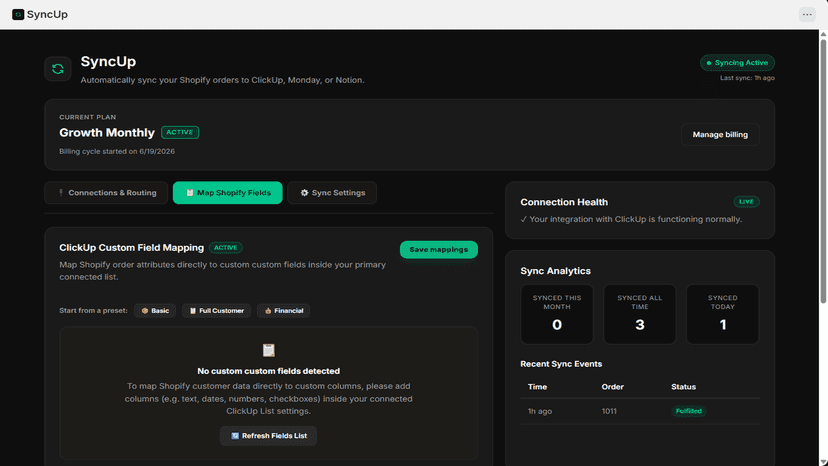Viewport: 828px width, 466px height.
Task: Open Manage billing
Action: pos(720,134)
